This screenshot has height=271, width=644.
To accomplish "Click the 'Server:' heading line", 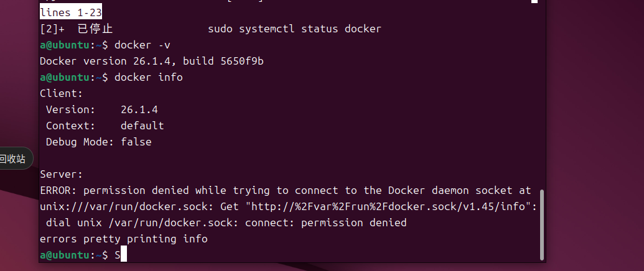I will point(61,174).
